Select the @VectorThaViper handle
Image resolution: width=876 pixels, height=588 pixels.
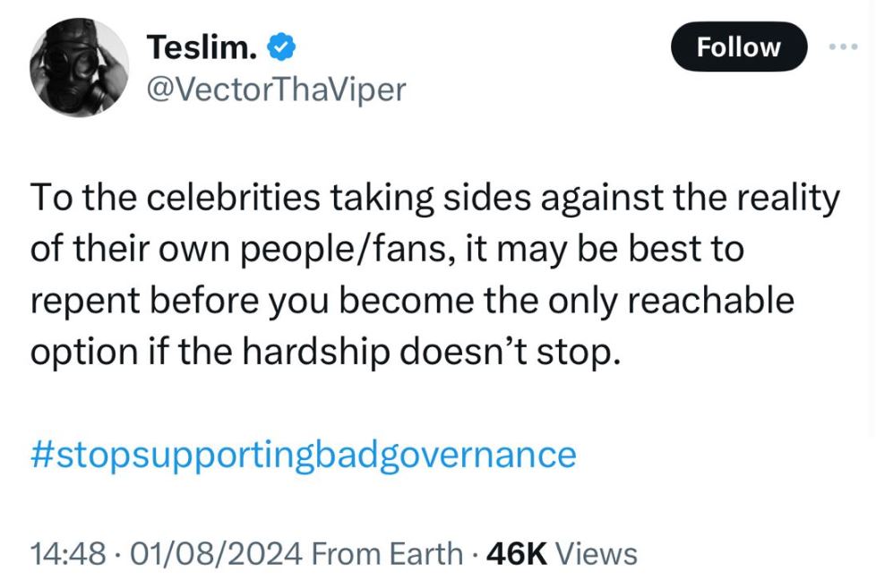tap(275, 89)
